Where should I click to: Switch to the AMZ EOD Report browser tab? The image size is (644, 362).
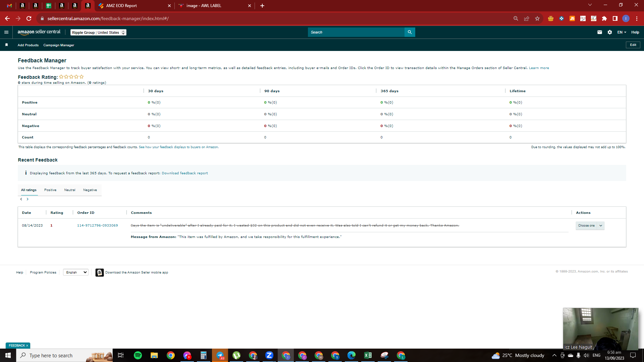(x=134, y=6)
